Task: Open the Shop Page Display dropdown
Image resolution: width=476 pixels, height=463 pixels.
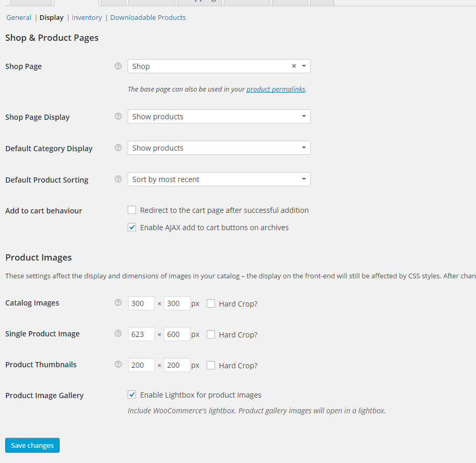Action: click(219, 117)
